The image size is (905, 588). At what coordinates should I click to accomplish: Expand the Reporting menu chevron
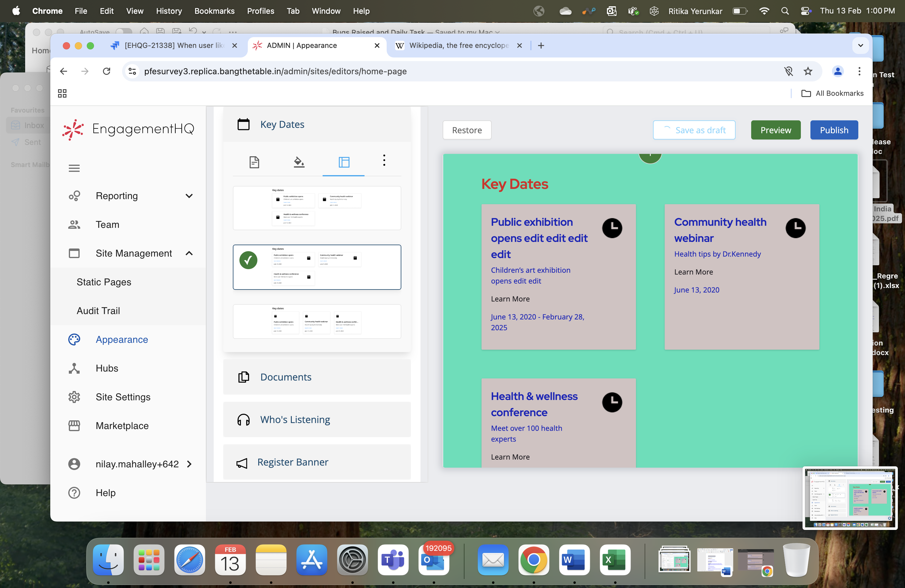coord(189,196)
